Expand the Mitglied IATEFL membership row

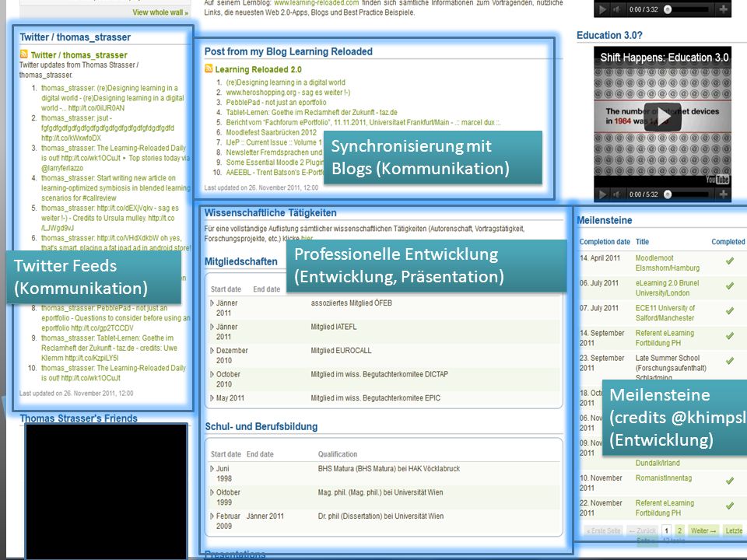212,327
